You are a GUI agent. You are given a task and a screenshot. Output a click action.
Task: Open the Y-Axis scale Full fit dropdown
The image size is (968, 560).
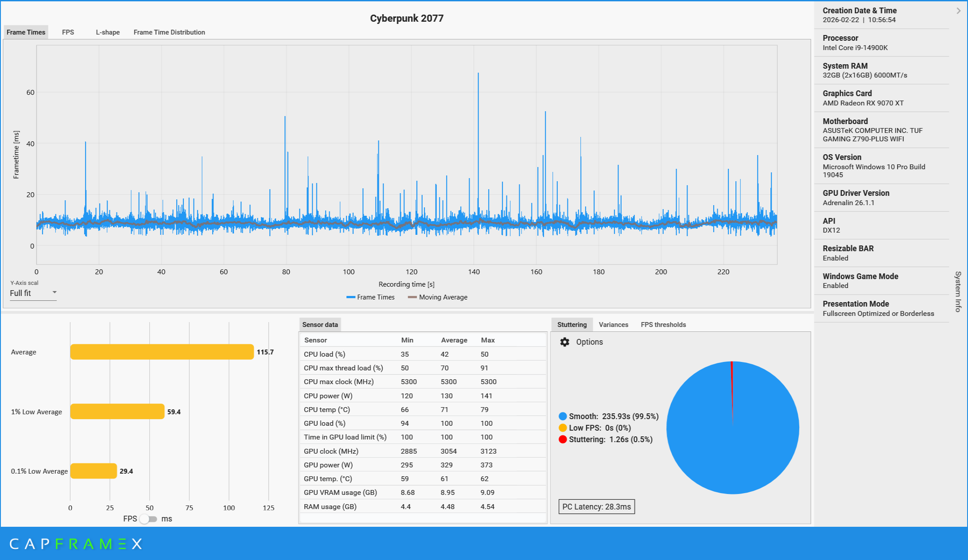click(33, 293)
